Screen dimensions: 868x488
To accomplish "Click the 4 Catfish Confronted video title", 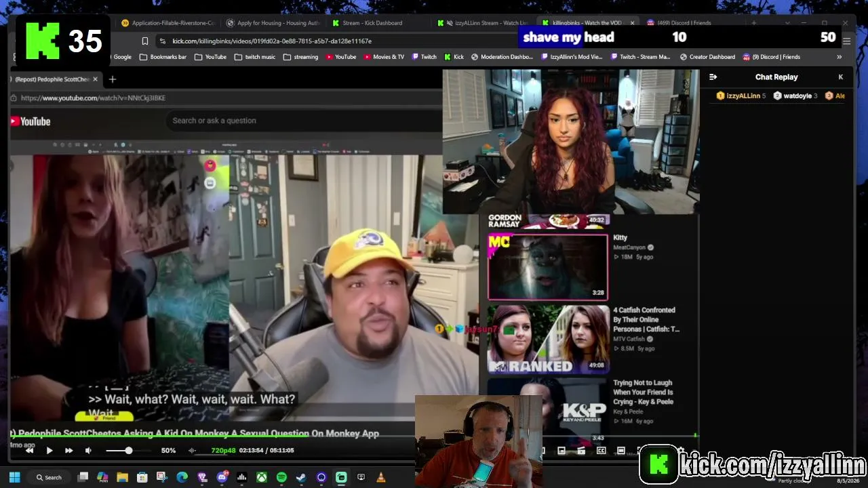I will coord(646,319).
